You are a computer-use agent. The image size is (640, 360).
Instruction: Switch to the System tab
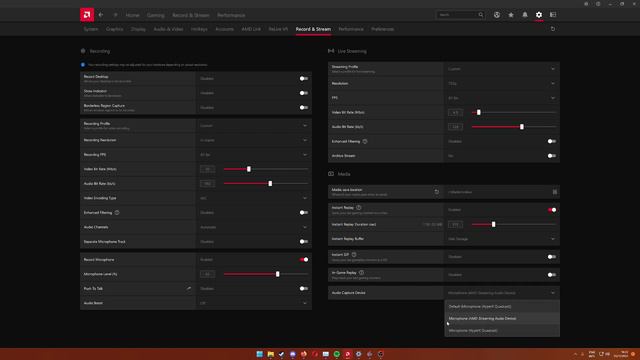[91, 29]
